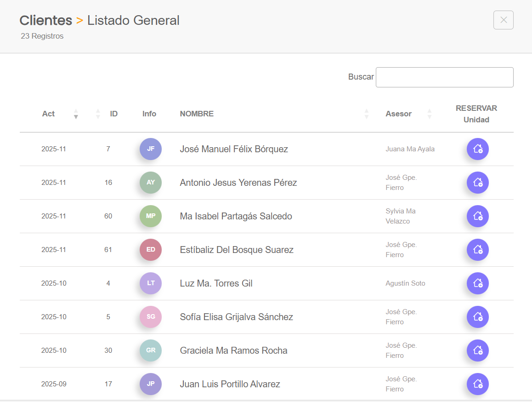
Task: Click the pink SG info avatar
Action: tap(151, 317)
